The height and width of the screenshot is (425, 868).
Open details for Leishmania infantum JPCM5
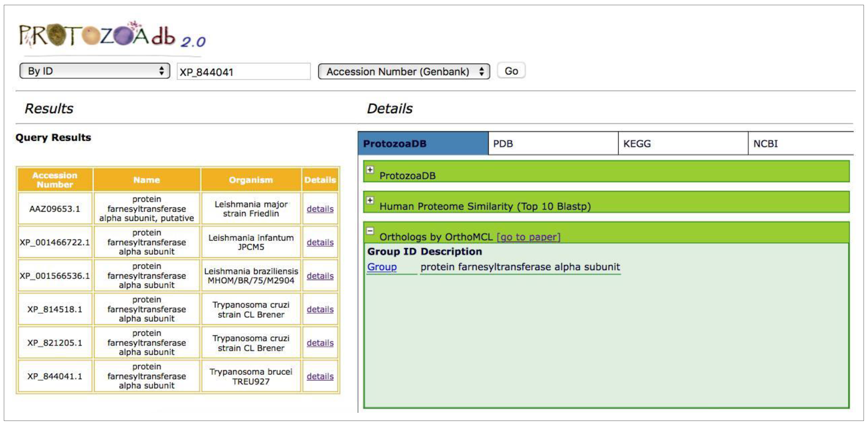[x=320, y=242]
